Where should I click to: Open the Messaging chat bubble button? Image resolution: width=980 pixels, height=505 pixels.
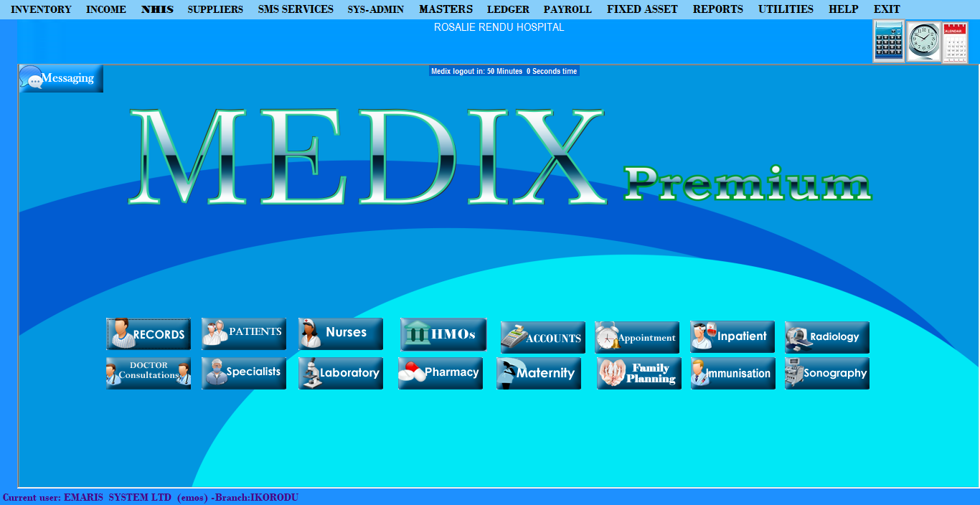(61, 78)
